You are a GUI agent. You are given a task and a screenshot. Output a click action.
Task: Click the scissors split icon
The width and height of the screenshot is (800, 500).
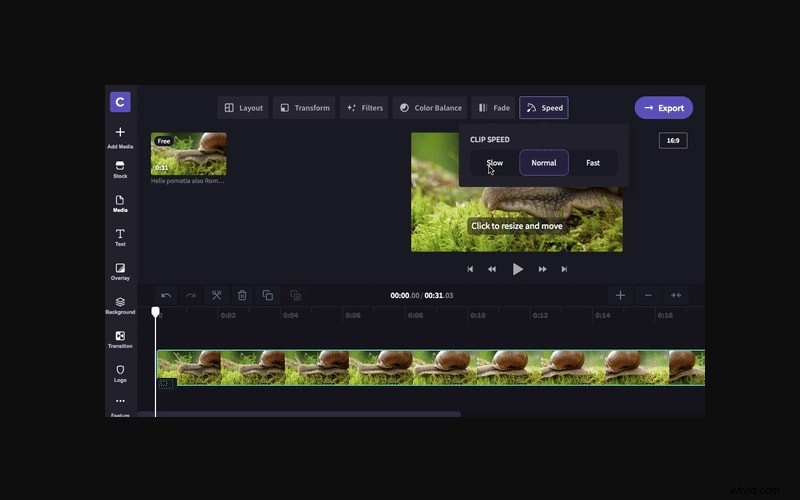(216, 295)
